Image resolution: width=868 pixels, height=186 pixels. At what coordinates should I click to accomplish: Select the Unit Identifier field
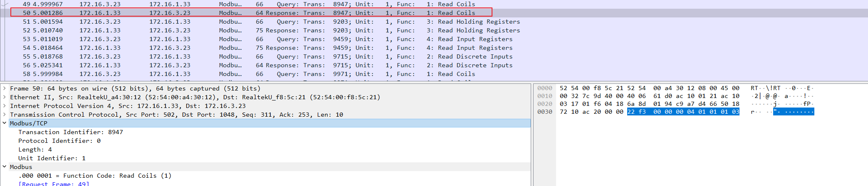(x=52, y=158)
